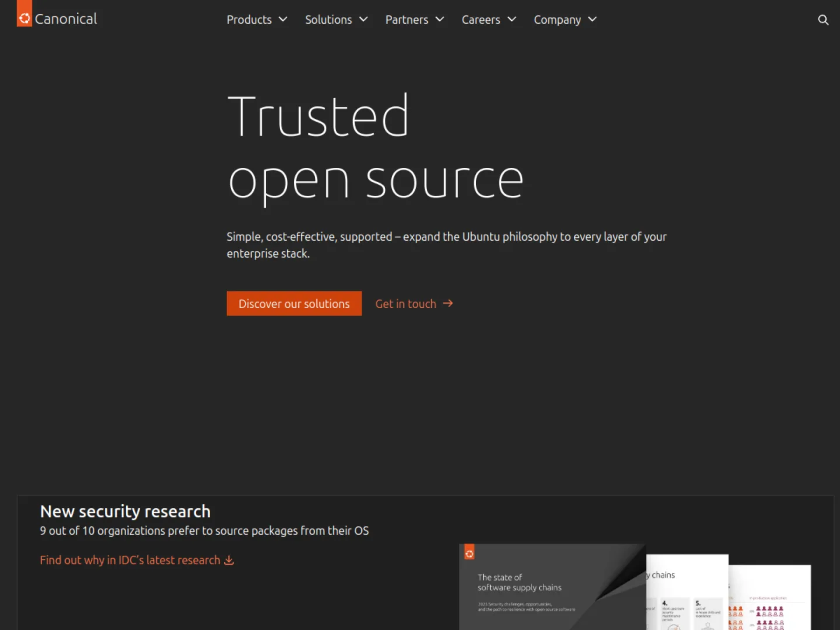Click the report page with pink people icons

click(770, 598)
